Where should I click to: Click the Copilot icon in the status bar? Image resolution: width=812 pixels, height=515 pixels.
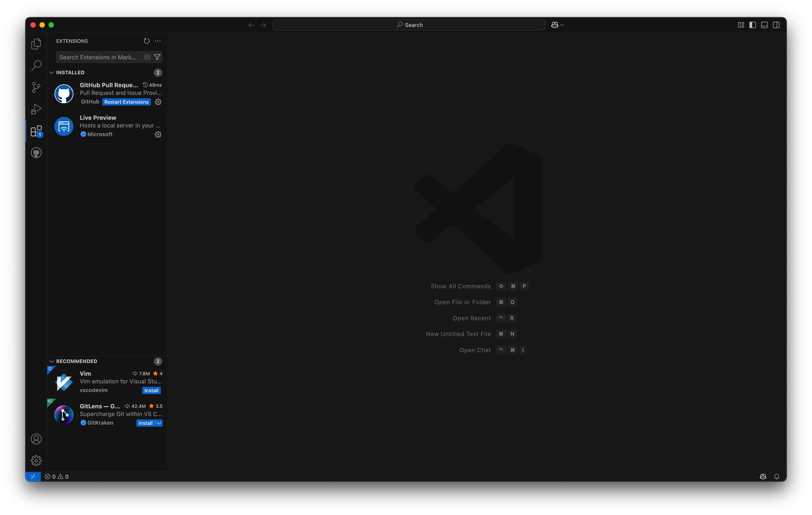click(763, 476)
